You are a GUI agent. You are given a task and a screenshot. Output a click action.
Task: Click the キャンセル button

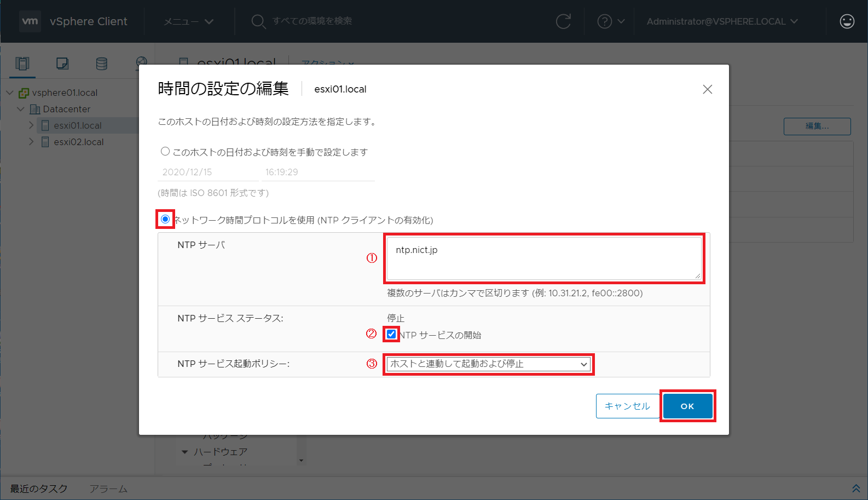[627, 406]
